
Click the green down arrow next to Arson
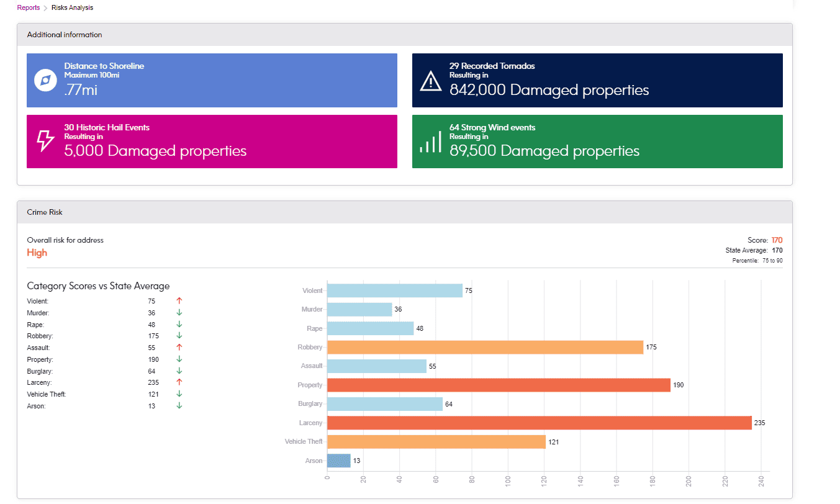[179, 406]
